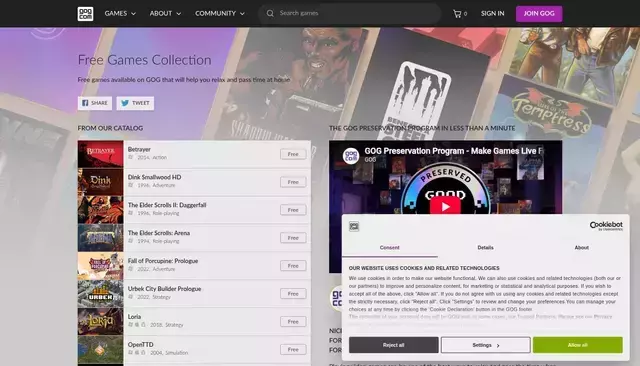Open cookie Settings button

486,345
